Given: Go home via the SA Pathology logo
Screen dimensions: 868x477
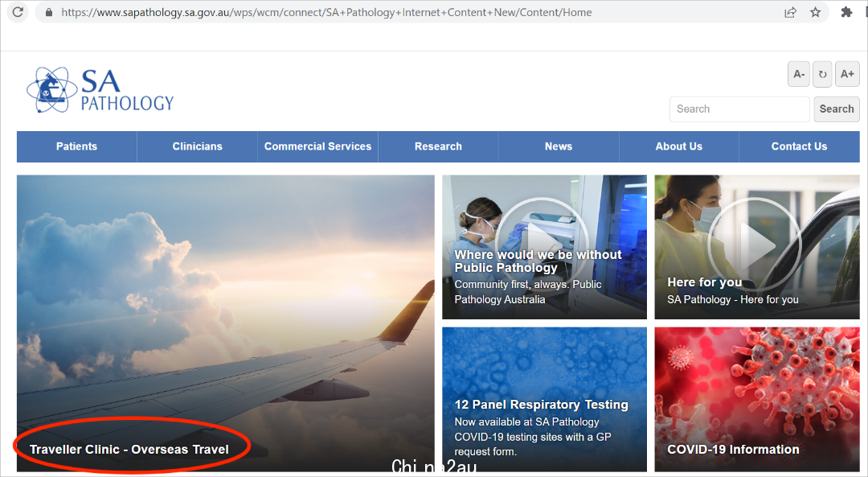Looking at the screenshot, I should pos(100,90).
